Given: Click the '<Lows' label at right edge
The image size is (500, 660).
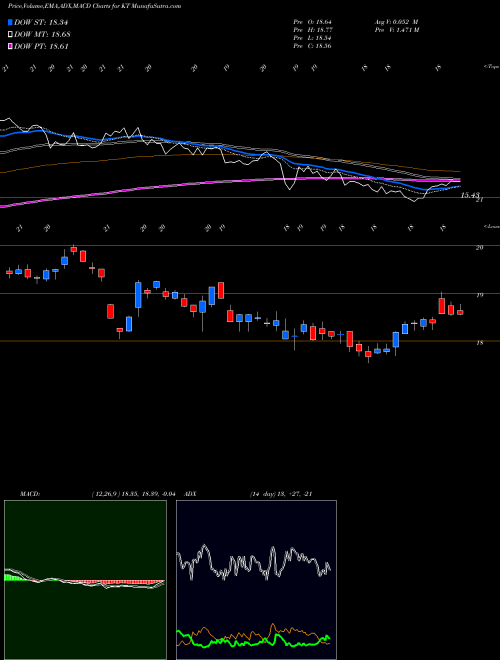Looking at the screenshot, I should pos(491,226).
